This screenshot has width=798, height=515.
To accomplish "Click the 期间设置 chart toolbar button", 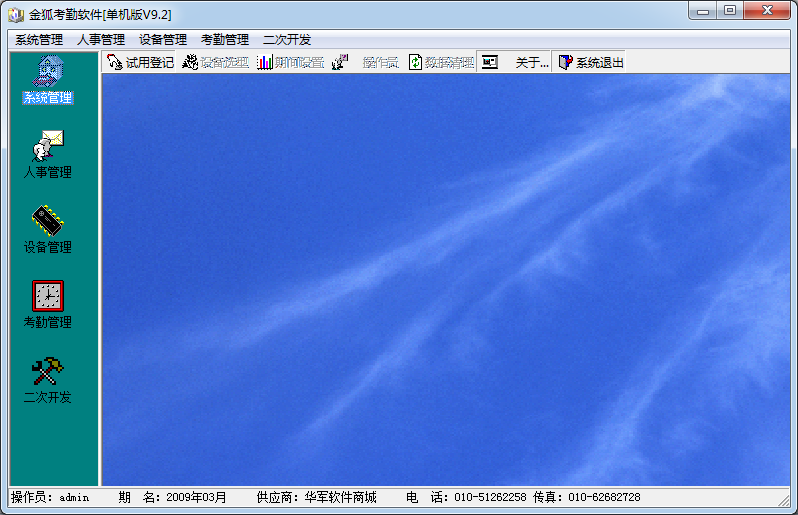I will click(x=290, y=63).
